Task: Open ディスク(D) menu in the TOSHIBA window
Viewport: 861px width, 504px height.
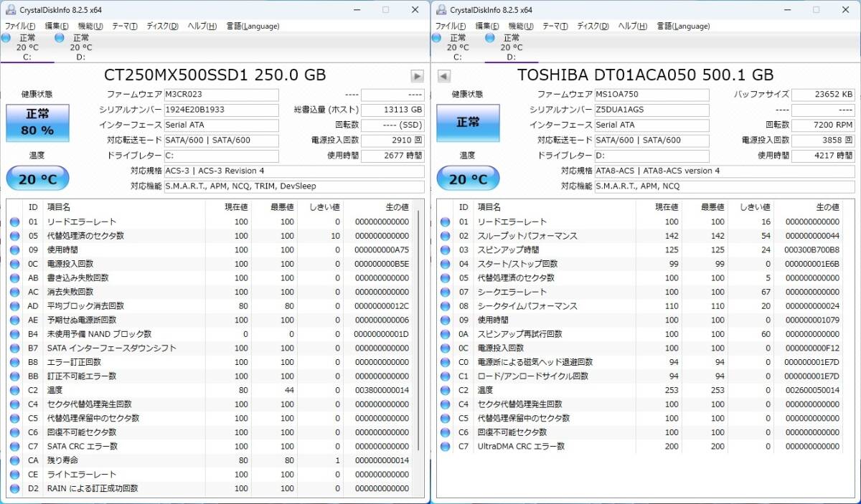Action: [593, 27]
